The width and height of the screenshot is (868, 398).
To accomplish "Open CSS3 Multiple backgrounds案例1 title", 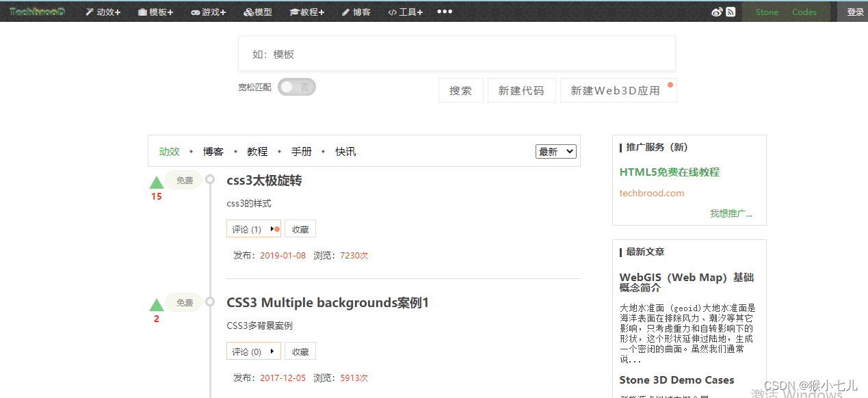I will point(328,302).
